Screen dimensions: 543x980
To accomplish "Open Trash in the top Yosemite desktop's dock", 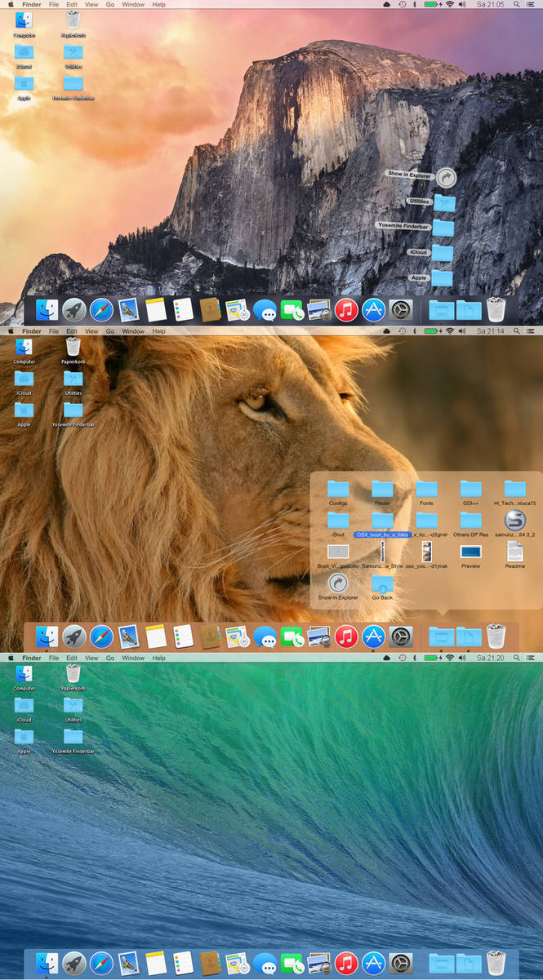I will click(x=496, y=309).
